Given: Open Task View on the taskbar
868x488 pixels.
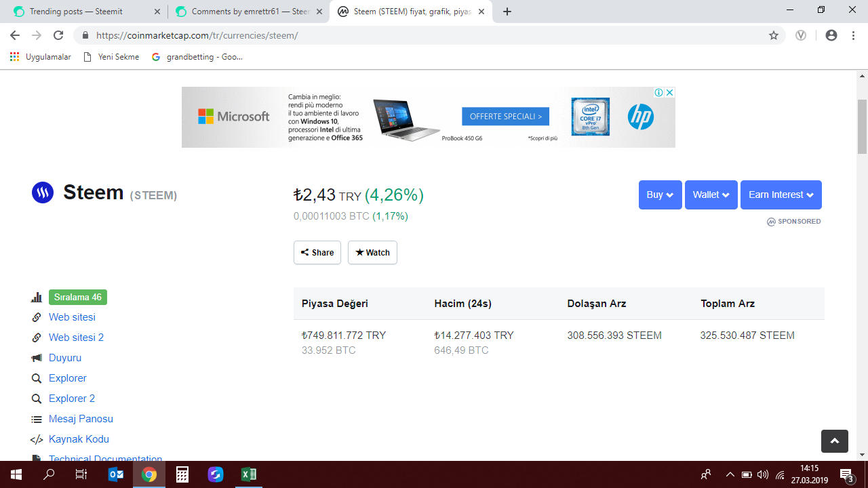Looking at the screenshot, I should pos(81,474).
